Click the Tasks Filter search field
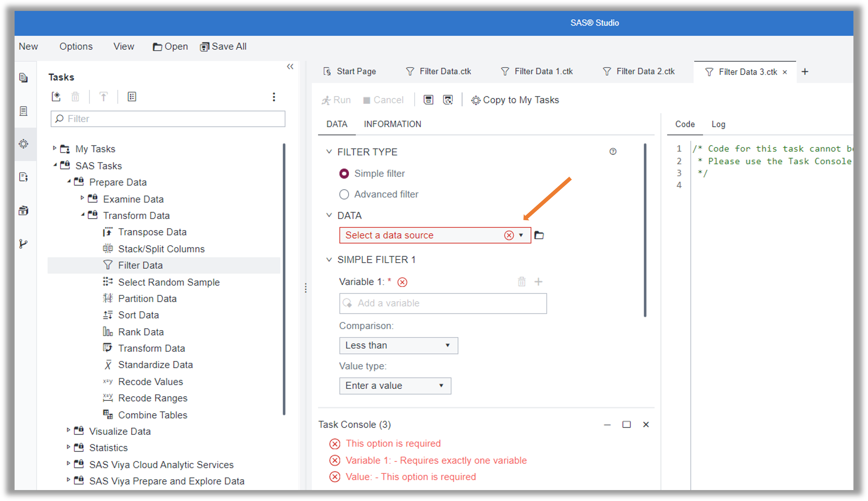Screen dimensions: 868x501 tap(168, 119)
